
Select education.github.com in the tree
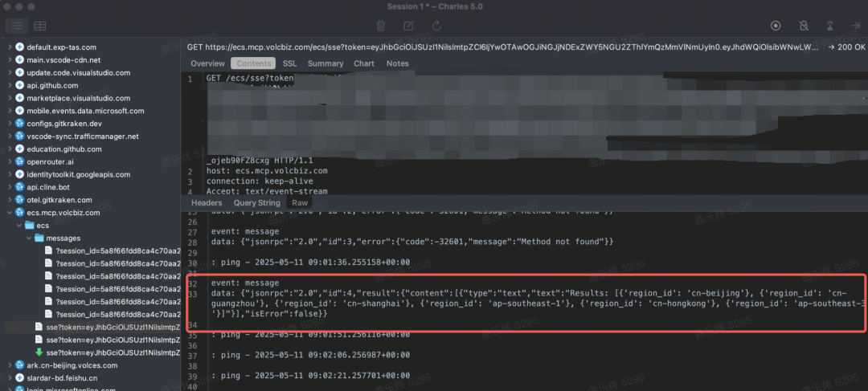point(64,149)
